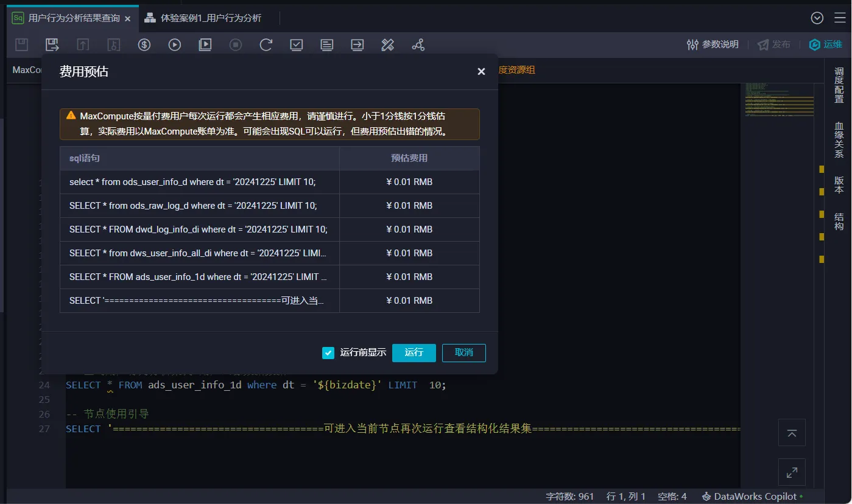This screenshot has height=504, width=852.
Task: Click the 发布 publish button
Action: click(773, 44)
